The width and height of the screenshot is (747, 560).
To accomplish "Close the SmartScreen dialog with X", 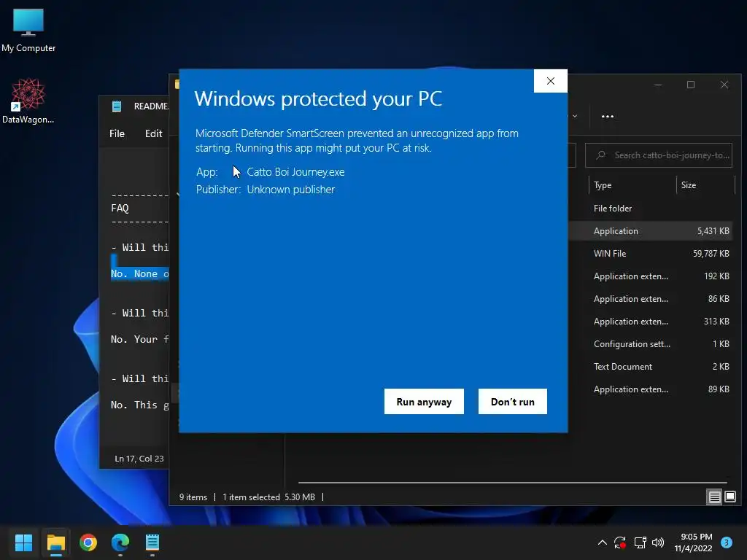I will click(551, 81).
